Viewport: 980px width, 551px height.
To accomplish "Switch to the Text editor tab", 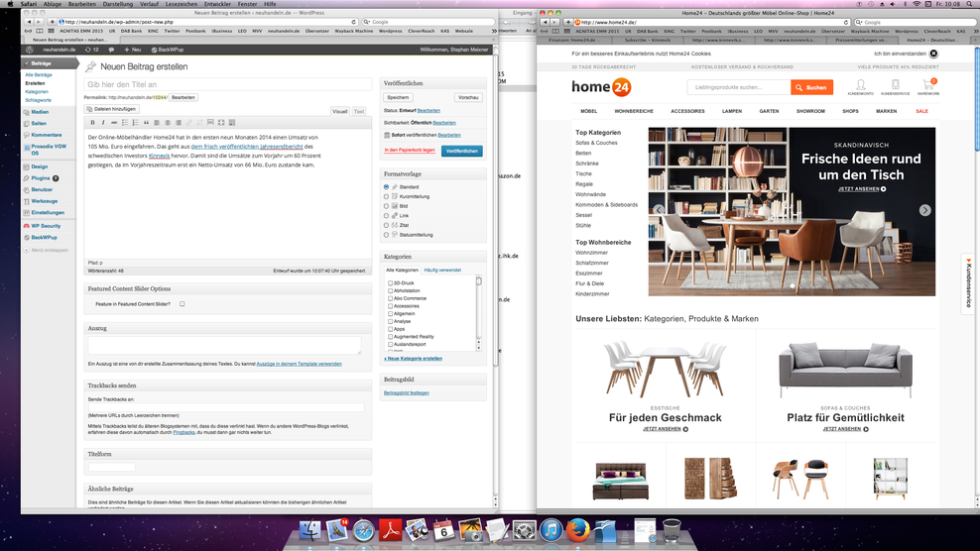I will coord(359,111).
